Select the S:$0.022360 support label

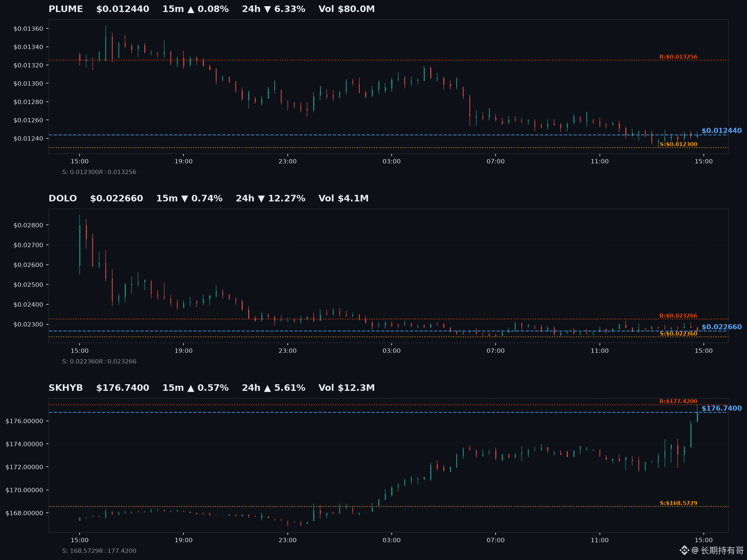678,333
